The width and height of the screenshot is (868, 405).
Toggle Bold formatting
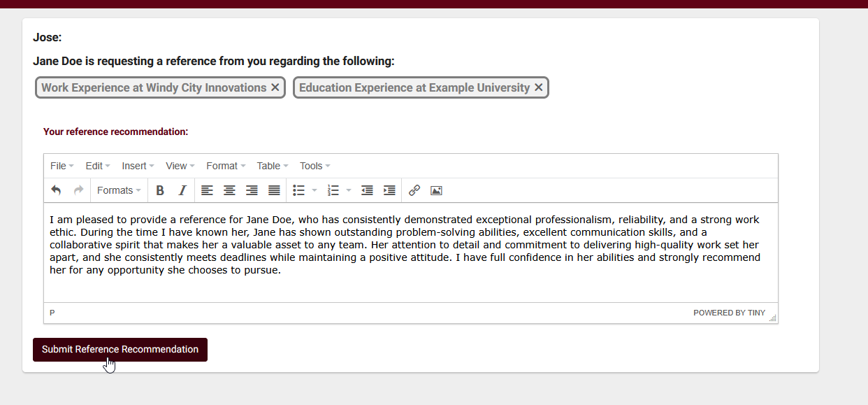(160, 190)
